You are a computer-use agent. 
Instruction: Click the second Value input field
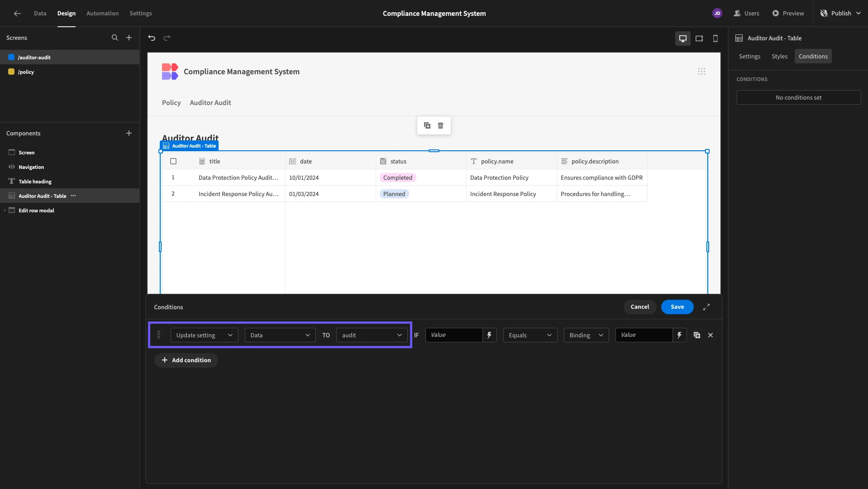coord(644,335)
